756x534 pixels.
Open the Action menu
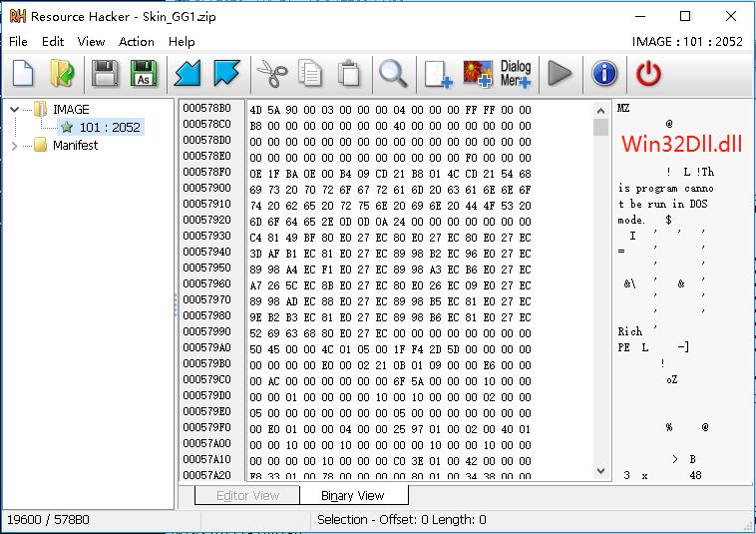coord(137,42)
